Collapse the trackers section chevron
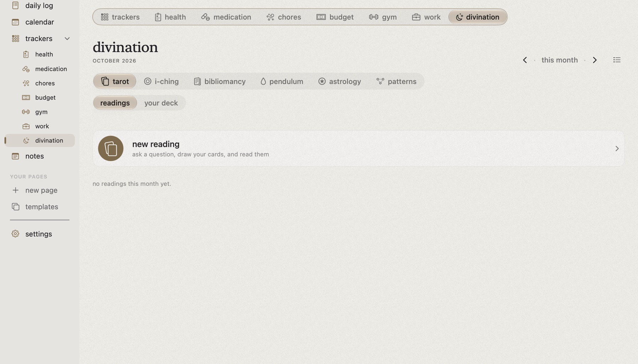Screen dimensions: 638x364 click(67, 38)
